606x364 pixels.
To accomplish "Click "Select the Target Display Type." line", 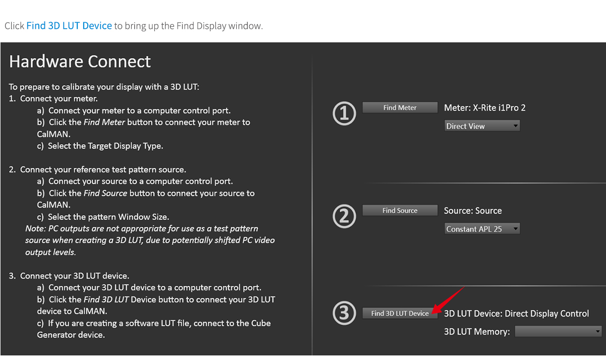I will pos(100,146).
